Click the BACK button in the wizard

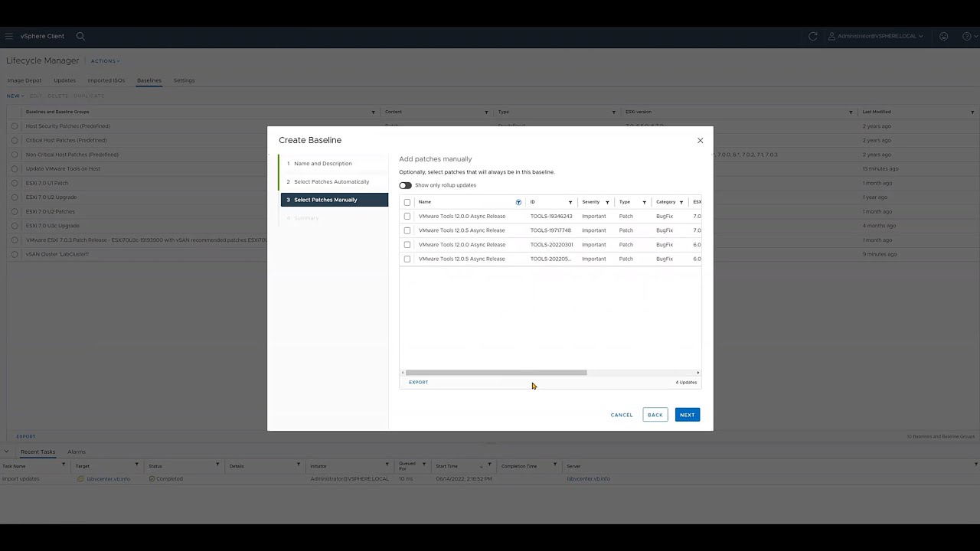click(x=655, y=415)
